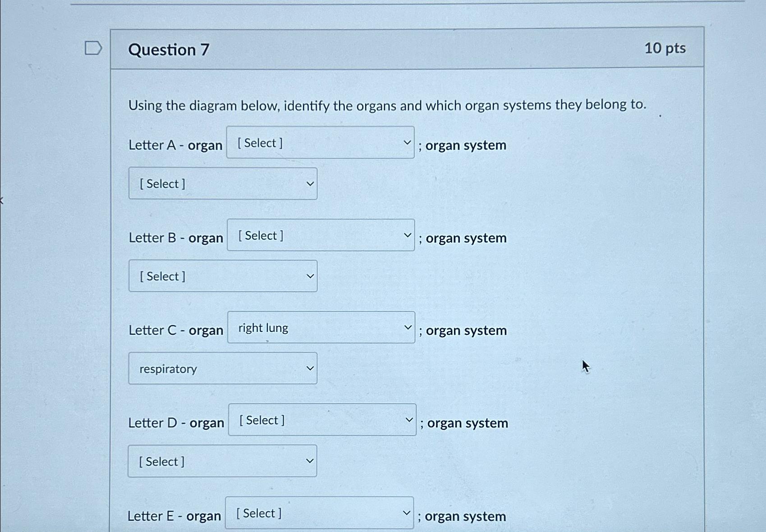Open the Letter D organ dropdown

click(x=322, y=420)
